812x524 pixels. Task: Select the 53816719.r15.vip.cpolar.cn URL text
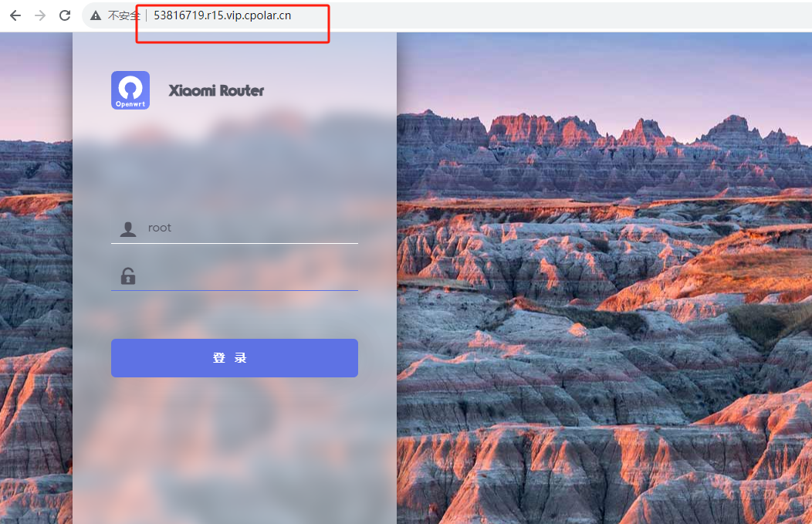point(222,15)
